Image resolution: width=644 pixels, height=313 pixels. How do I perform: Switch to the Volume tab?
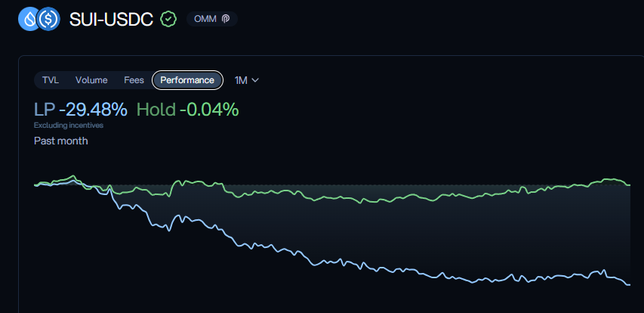click(91, 80)
